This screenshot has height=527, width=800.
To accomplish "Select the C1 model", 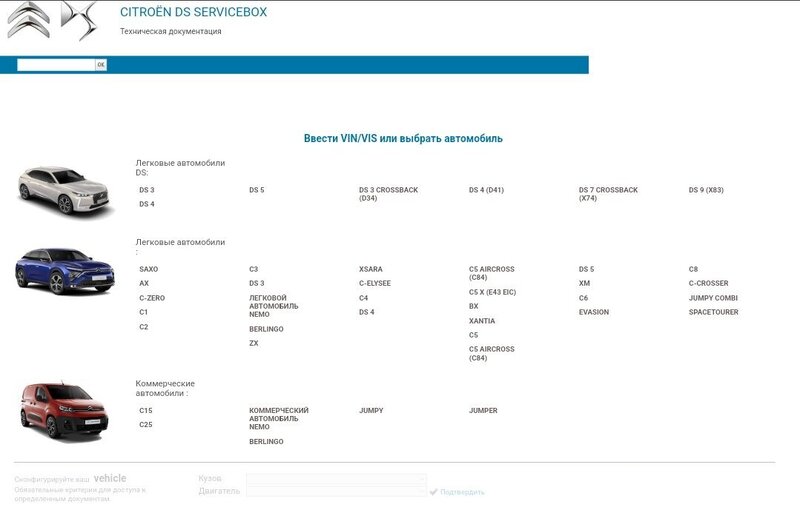I will click(143, 312).
